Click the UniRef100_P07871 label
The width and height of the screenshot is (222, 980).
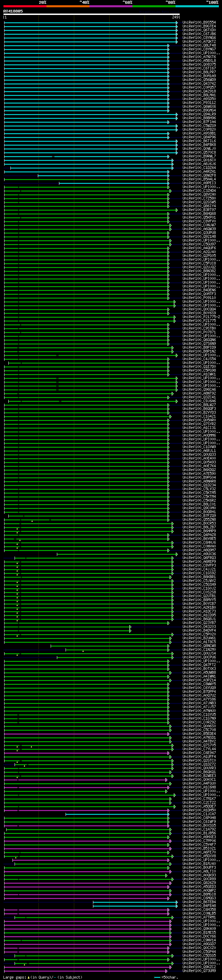pyautogui.click(x=199, y=332)
